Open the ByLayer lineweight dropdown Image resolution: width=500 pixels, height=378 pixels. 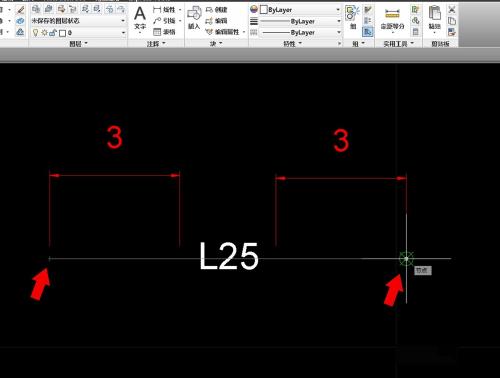pyautogui.click(x=300, y=21)
